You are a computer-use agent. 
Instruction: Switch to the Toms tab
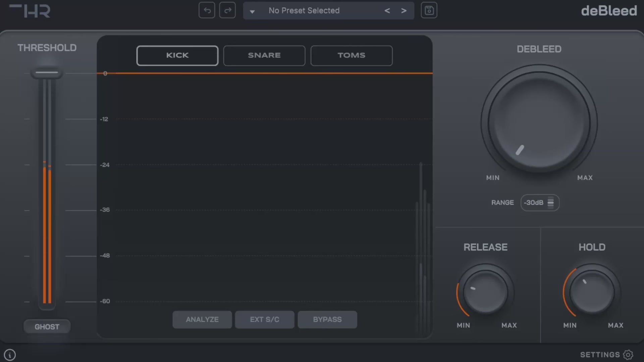coord(351,55)
